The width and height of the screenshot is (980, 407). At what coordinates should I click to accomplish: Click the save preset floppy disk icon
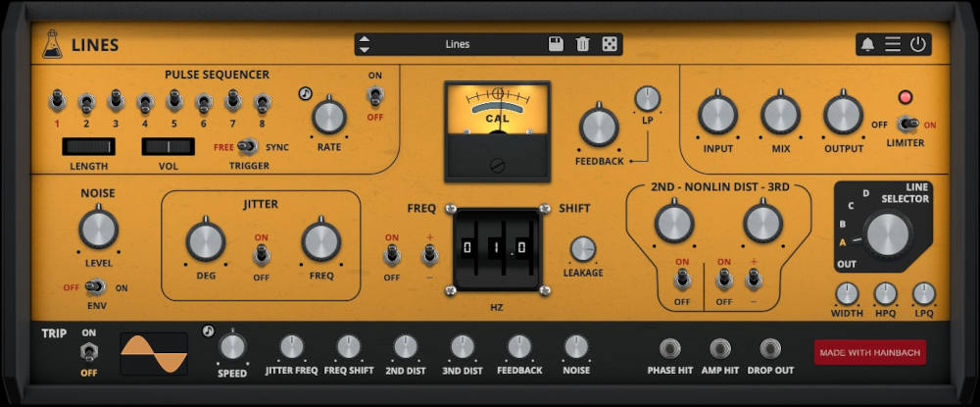point(556,44)
